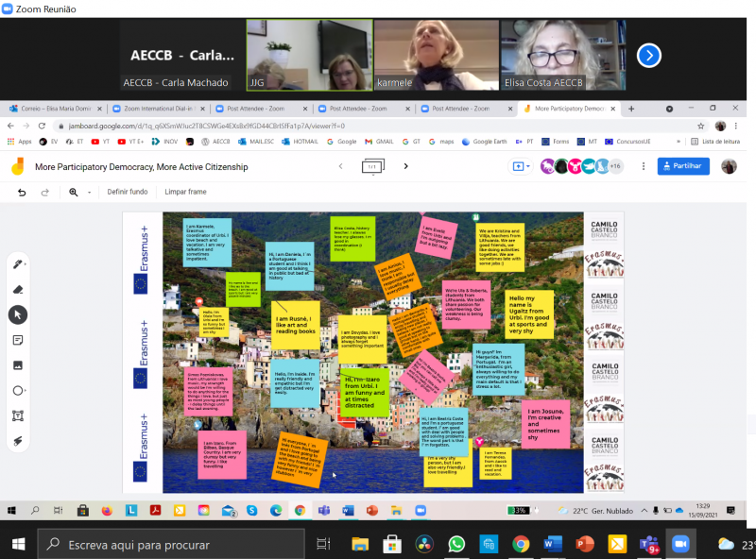Show next Zoom video participants arrow
The image size is (756, 559).
(648, 56)
